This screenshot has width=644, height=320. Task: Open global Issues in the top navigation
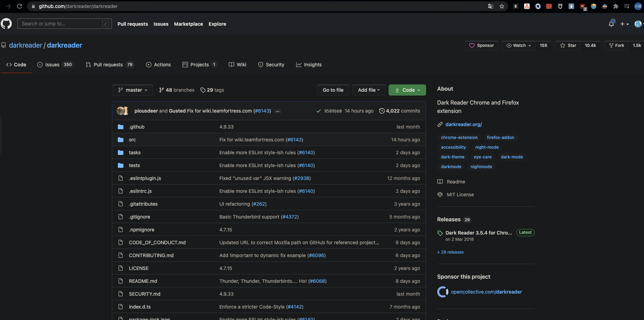[x=161, y=24]
